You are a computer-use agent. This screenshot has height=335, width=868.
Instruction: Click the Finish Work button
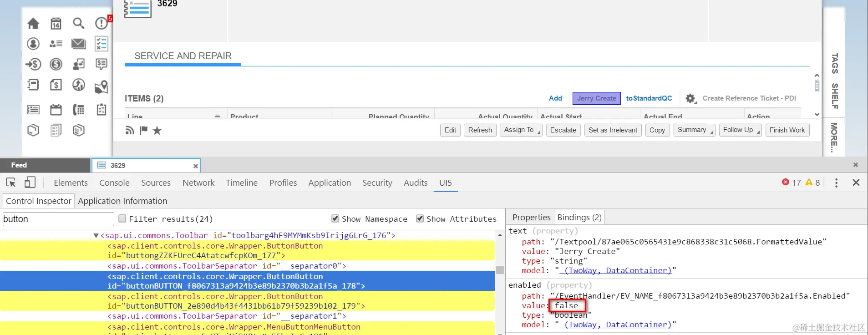point(787,130)
